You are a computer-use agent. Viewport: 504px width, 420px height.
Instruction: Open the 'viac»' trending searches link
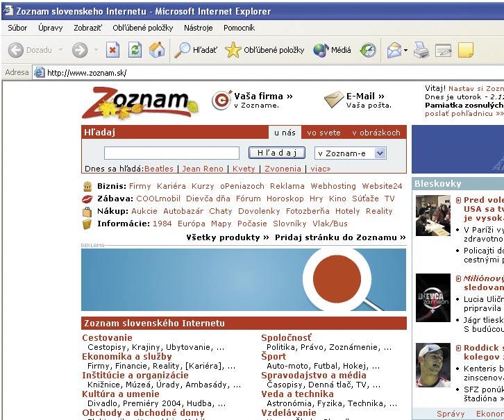(321, 169)
